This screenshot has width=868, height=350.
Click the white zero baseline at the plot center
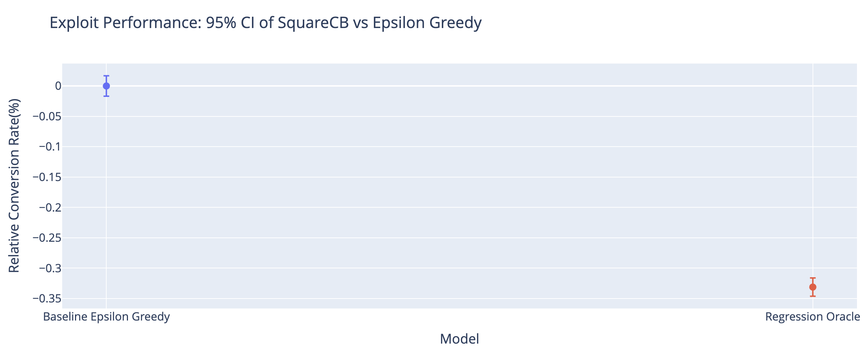459,86
